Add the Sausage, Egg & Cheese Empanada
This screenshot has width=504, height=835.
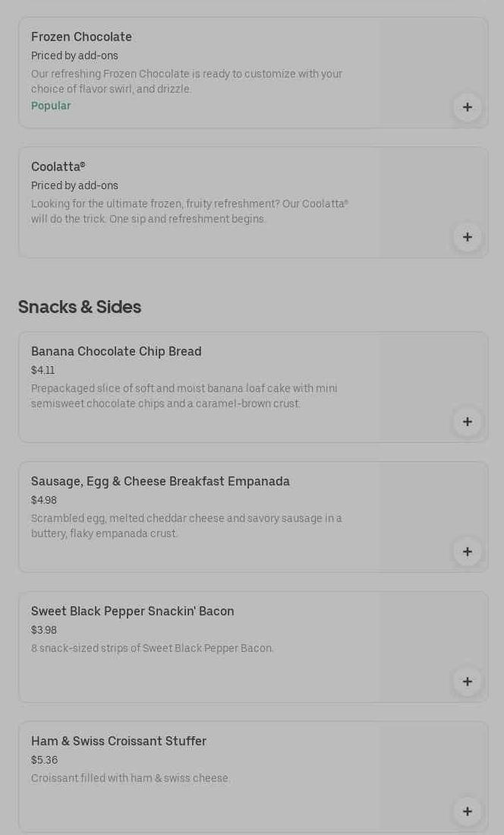pyautogui.click(x=467, y=552)
